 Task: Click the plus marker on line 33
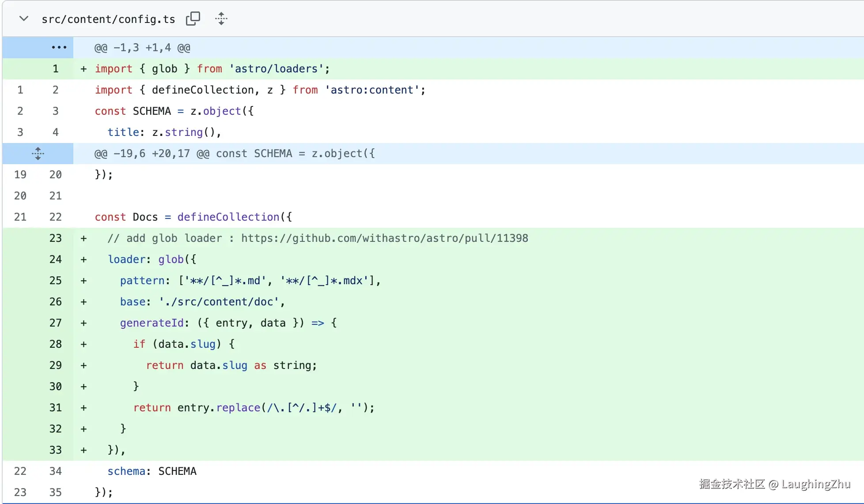pyautogui.click(x=83, y=450)
